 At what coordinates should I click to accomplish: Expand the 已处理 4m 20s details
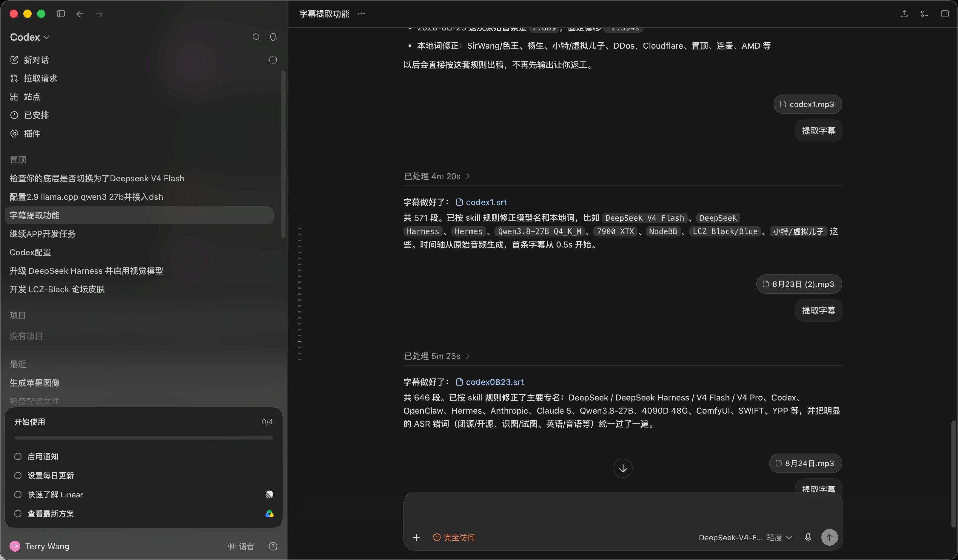437,176
